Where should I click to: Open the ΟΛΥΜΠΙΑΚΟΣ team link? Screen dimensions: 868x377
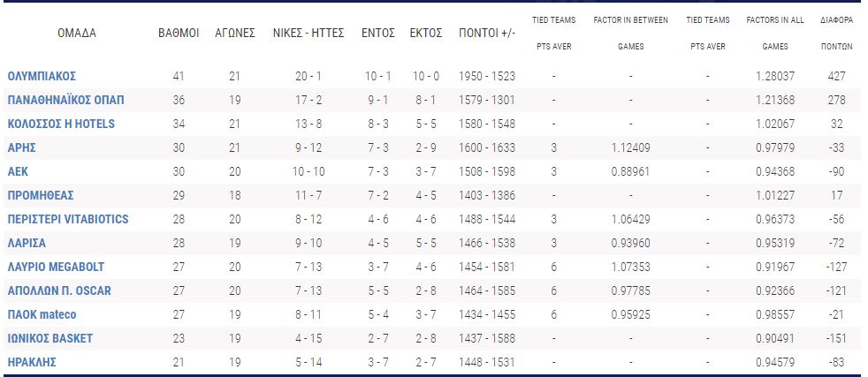[x=42, y=77]
